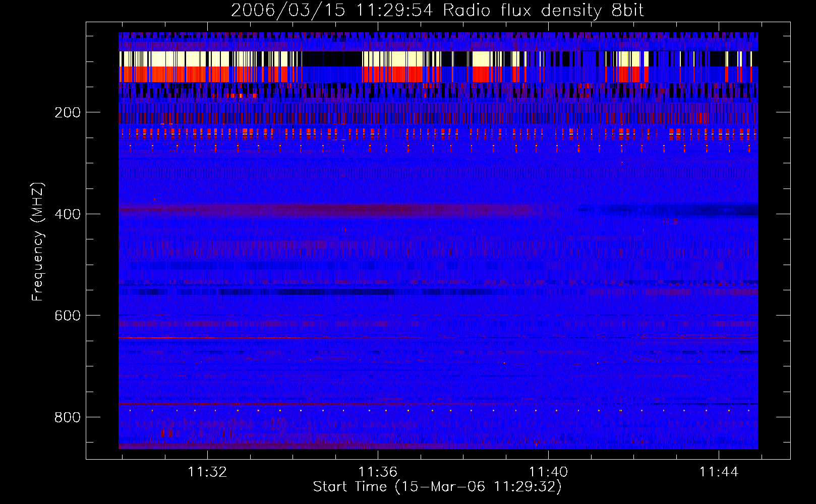Click the 11:36 time tick label
This screenshot has height=504, width=816.
[x=378, y=472]
